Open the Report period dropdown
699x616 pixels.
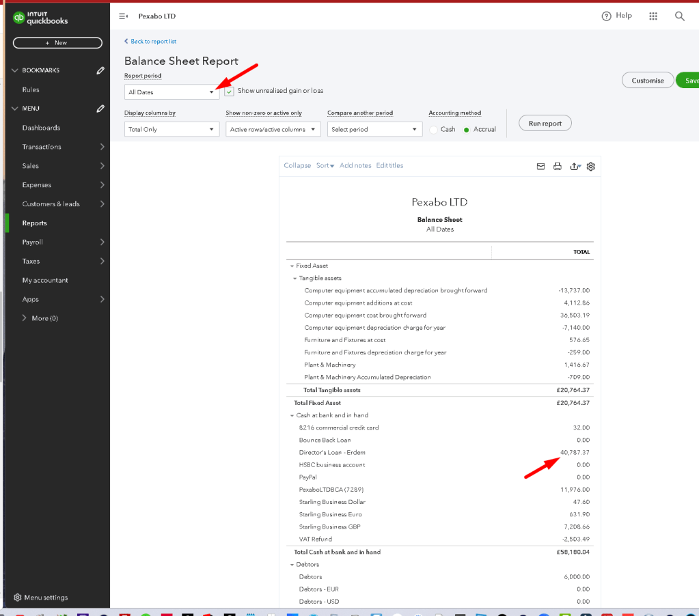172,92
